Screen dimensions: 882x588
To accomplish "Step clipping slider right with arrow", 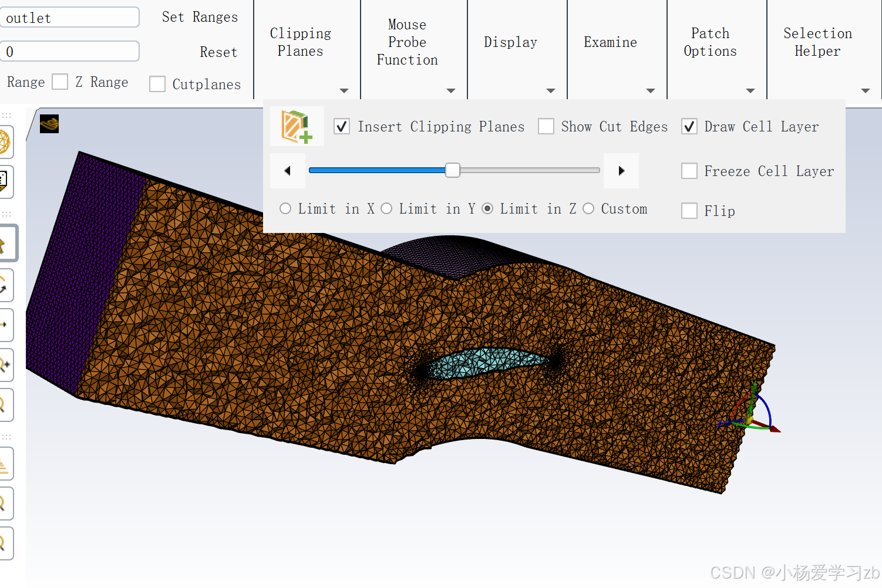I will (x=621, y=171).
